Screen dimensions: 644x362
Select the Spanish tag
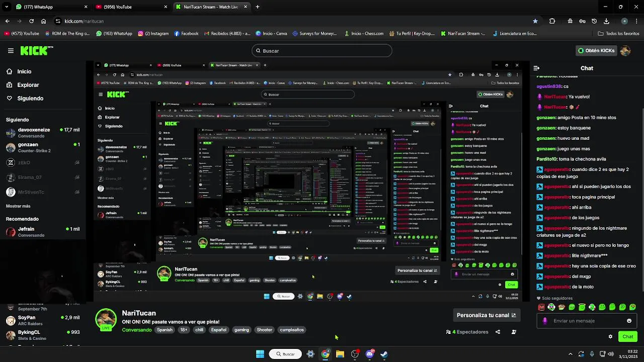(x=165, y=330)
